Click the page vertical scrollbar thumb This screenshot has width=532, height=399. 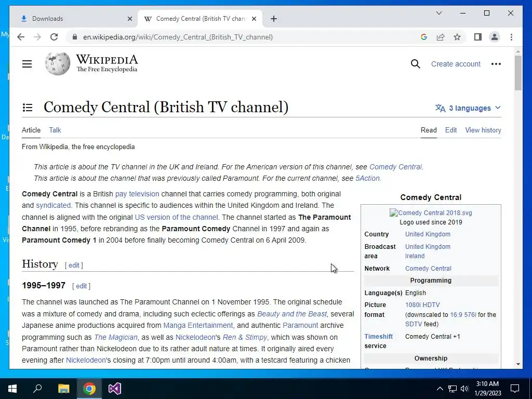(518, 73)
